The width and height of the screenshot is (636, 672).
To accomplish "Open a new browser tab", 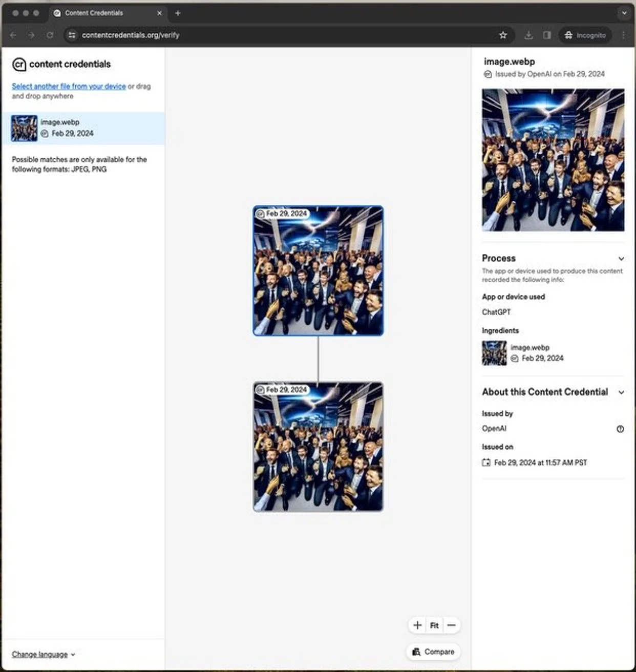I will [178, 13].
